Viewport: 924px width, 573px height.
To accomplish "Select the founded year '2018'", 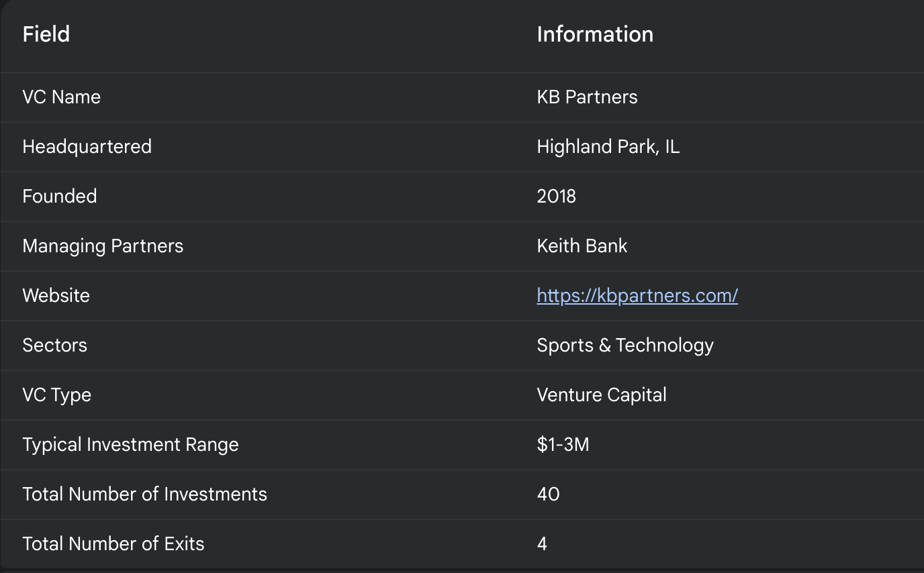I will pyautogui.click(x=557, y=196).
